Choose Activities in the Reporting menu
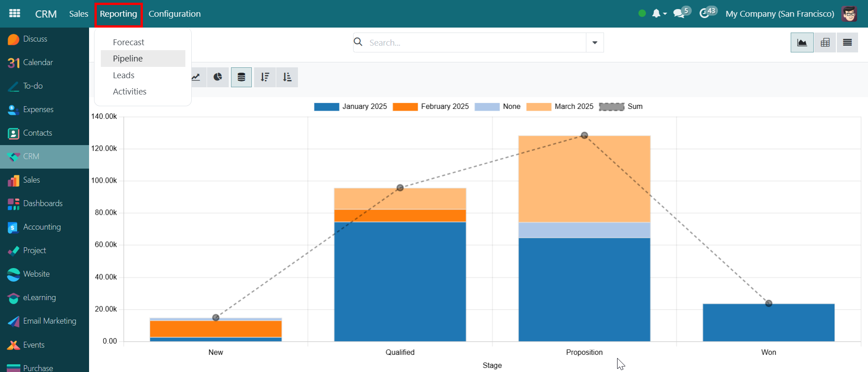 click(x=130, y=92)
